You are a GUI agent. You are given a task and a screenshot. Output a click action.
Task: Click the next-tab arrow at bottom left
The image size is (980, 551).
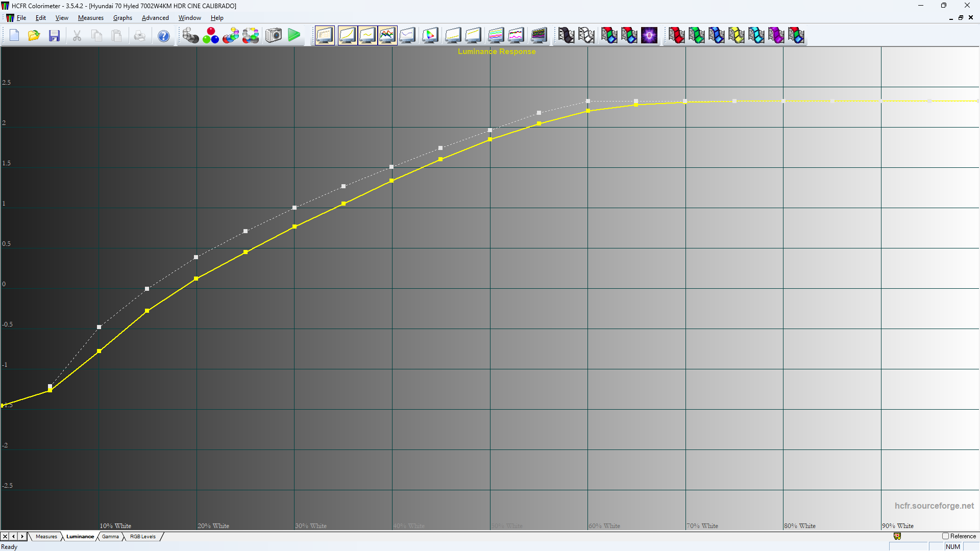click(21, 536)
